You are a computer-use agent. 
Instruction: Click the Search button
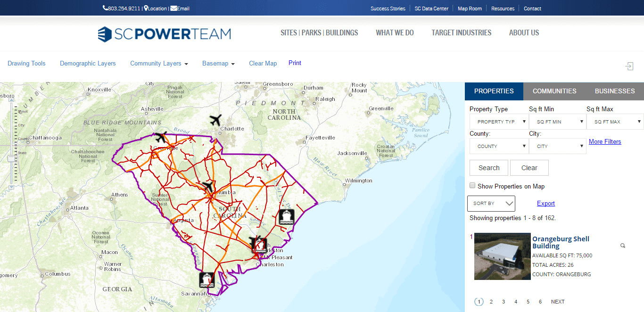489,168
